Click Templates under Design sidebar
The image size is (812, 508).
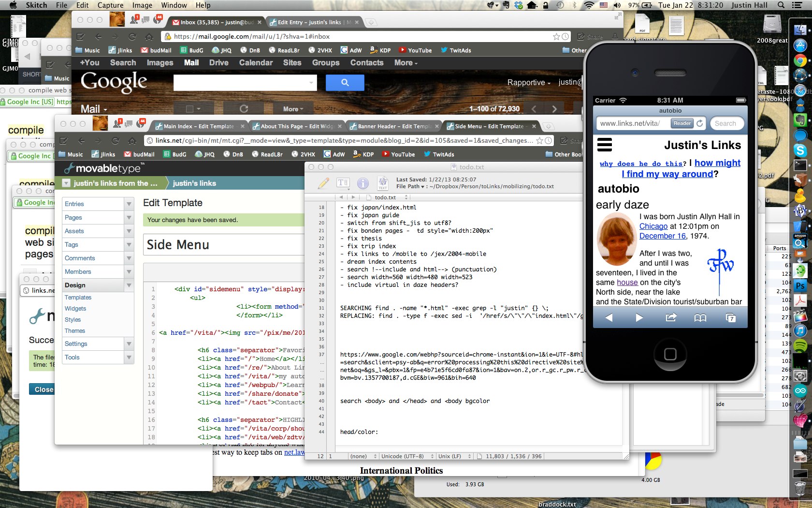click(x=78, y=298)
